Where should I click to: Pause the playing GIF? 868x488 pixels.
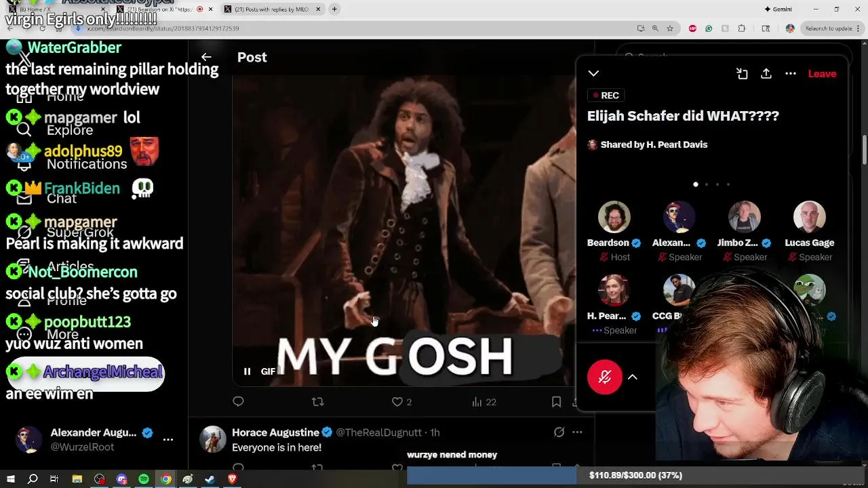(x=247, y=371)
